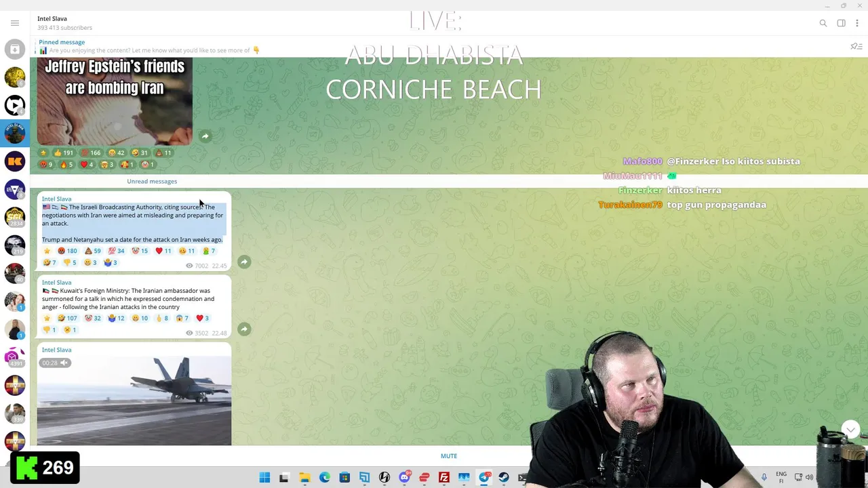Jump to latest messages with down arrow
The width and height of the screenshot is (868, 488).
coord(850,430)
